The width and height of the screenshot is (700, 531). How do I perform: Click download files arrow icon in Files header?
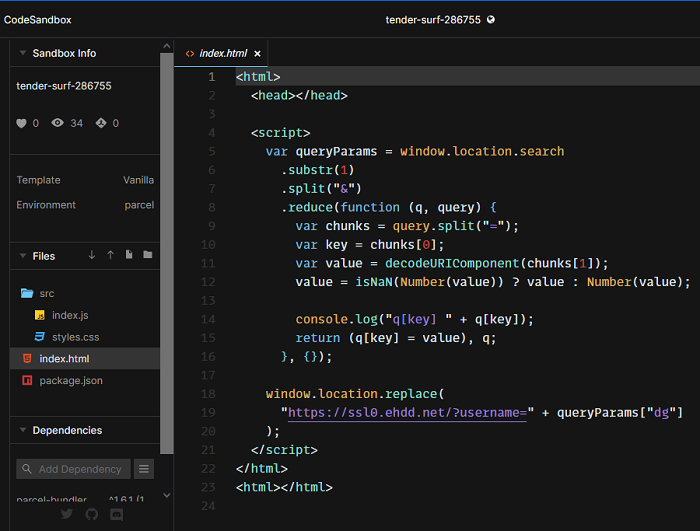pyautogui.click(x=92, y=255)
